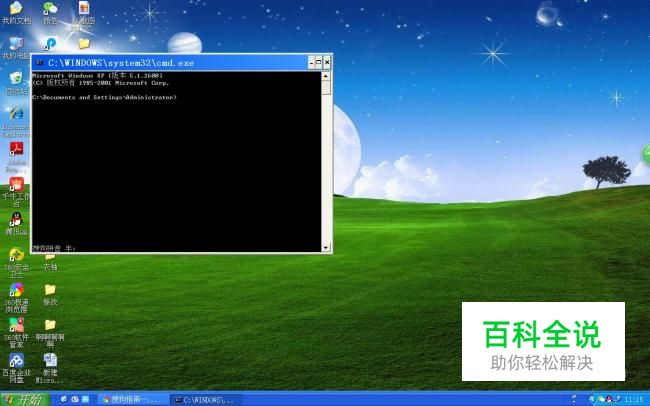
Task: Click the first quick launch icon on taskbar
Action: tap(63, 399)
